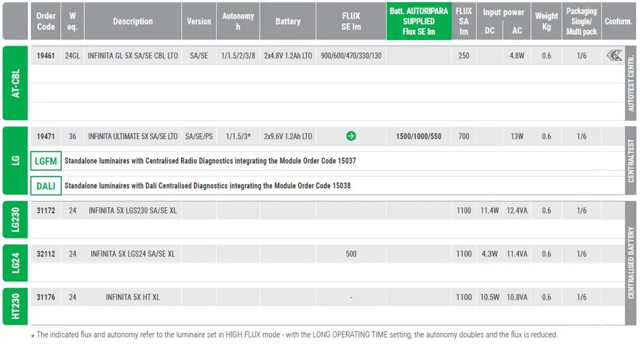Click the conformity mark icon in row 19461
The height and width of the screenshot is (346, 644).
click(x=614, y=55)
